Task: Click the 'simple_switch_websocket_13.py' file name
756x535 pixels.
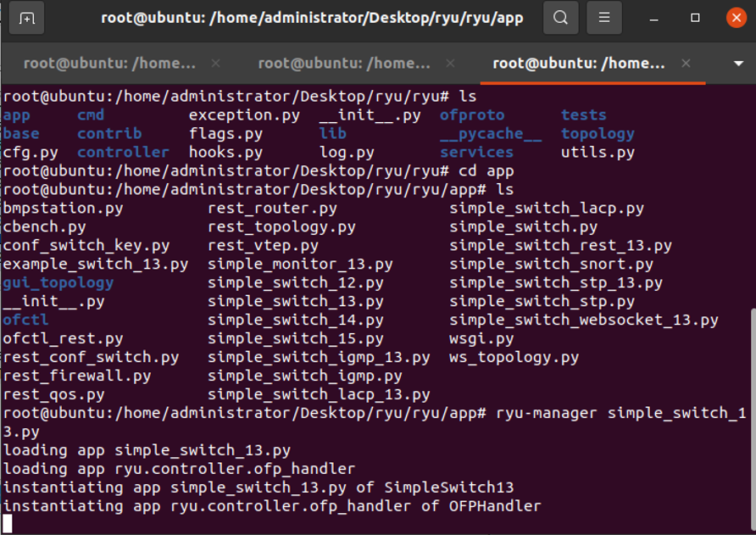Action: 584,320
